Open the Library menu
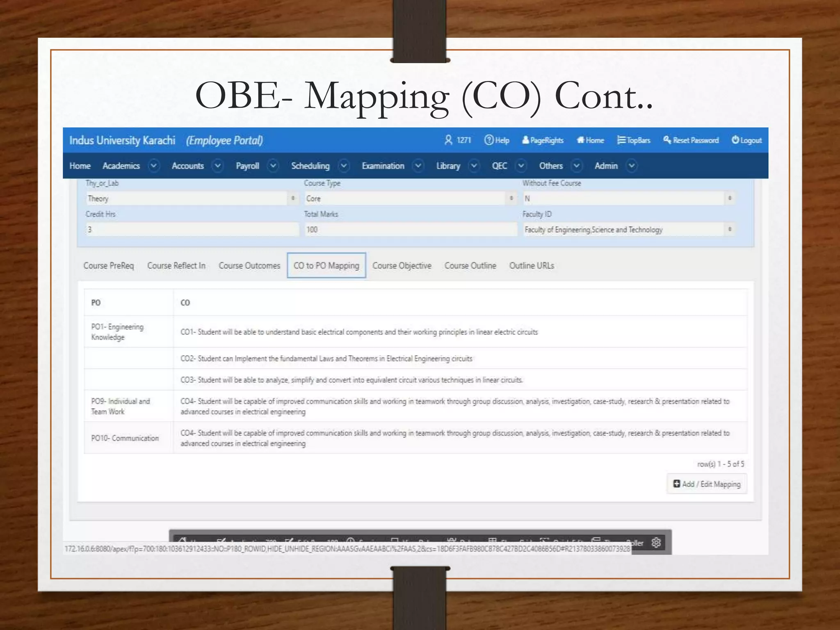The image size is (840, 630). pos(448,166)
